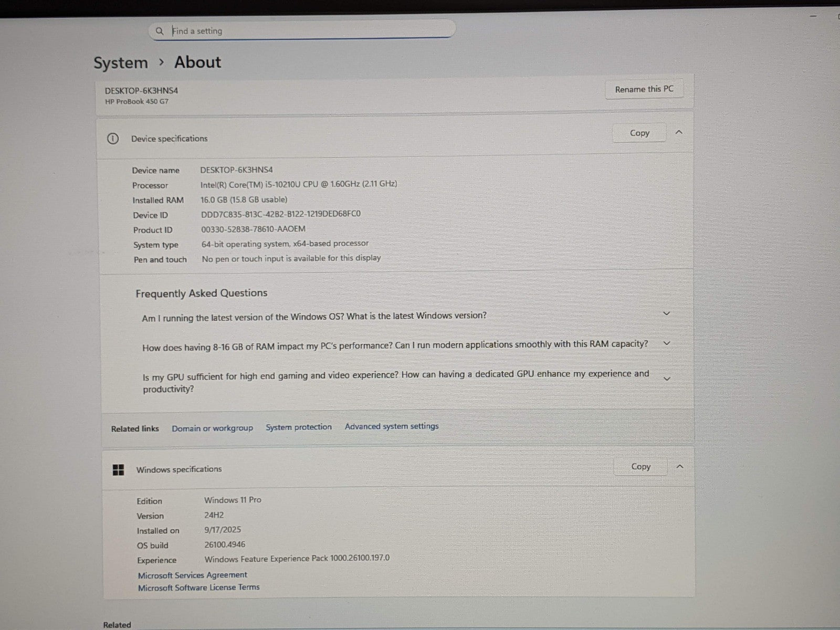Click the Windows logo beside Windows specifications
The image size is (840, 630).
119,470
